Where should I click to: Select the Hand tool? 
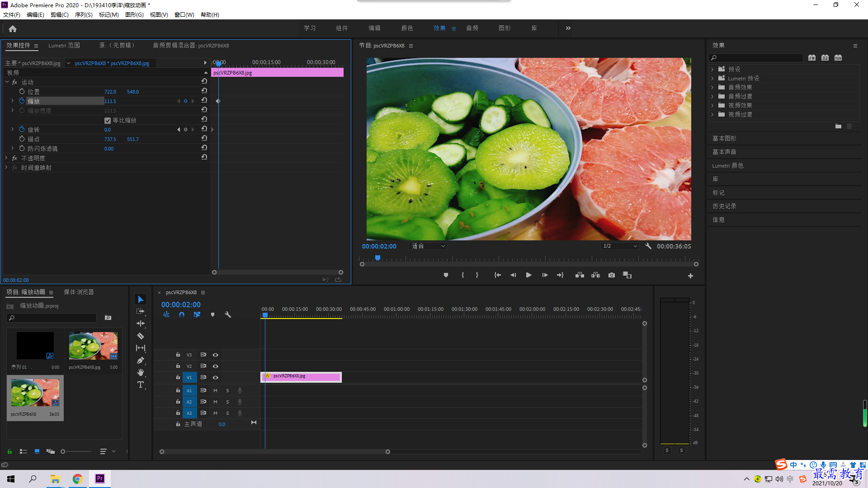click(x=141, y=372)
